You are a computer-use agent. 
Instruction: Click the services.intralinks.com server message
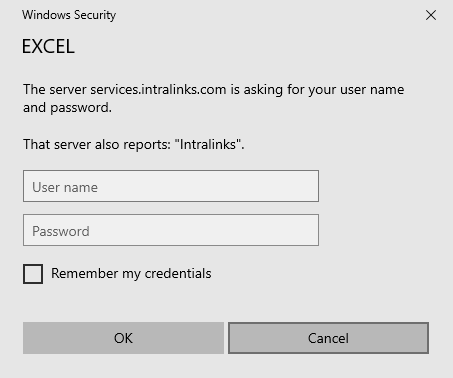pyautogui.click(x=213, y=98)
